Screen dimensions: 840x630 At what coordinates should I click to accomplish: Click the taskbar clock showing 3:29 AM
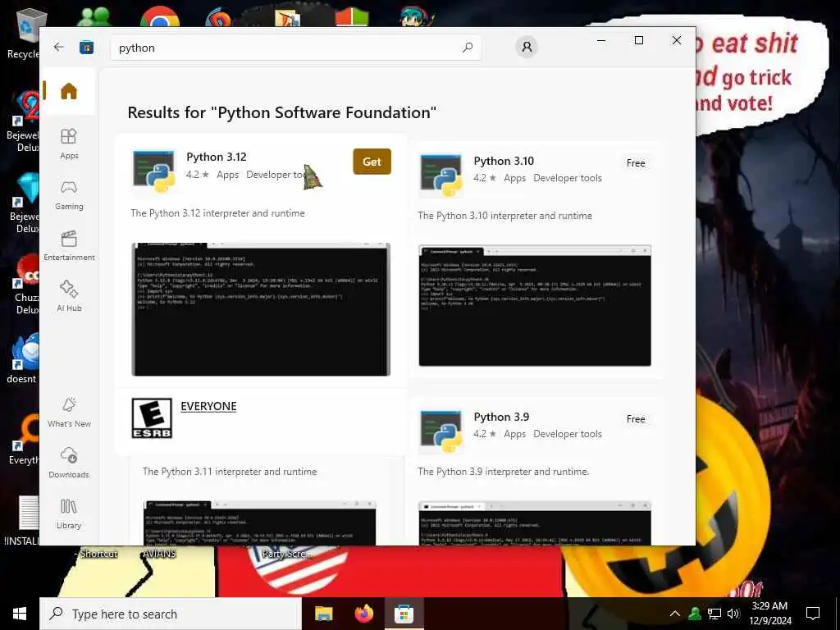[x=769, y=614]
